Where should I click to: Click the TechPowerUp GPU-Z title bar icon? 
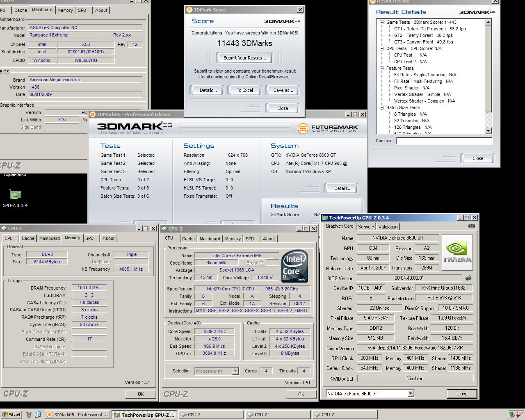tap(325, 218)
